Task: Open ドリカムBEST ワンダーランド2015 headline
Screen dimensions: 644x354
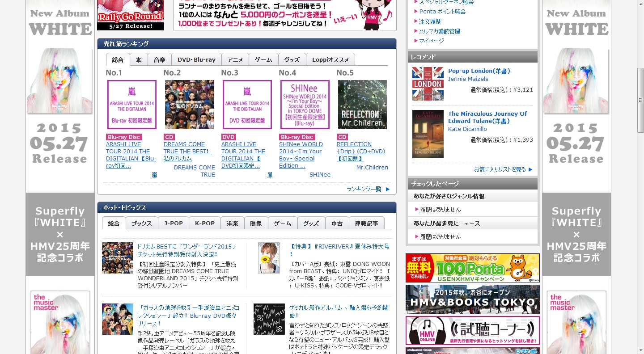Action: [186, 250]
